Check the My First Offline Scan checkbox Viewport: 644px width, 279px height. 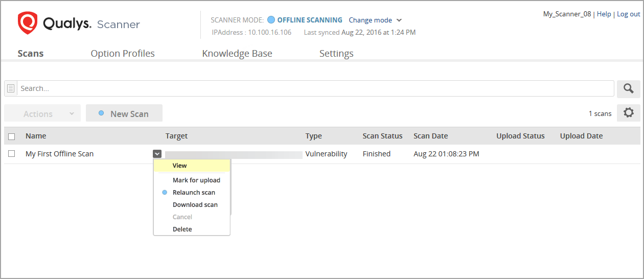pos(12,154)
